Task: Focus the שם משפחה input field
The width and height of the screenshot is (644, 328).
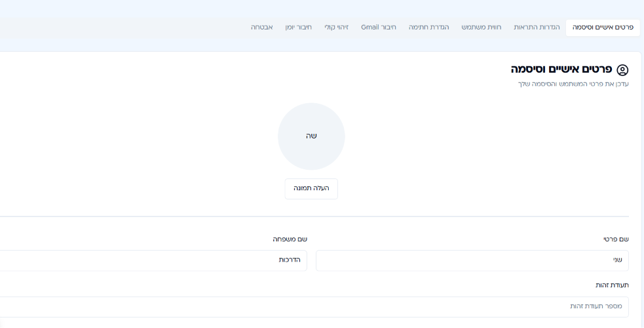Action: coord(153,260)
